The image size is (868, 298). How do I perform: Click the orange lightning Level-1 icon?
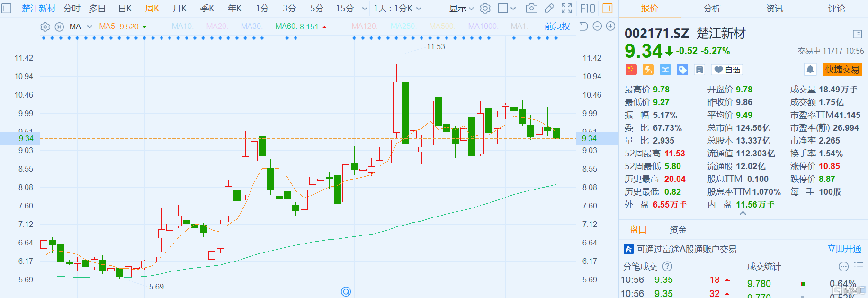pyautogui.click(x=648, y=70)
